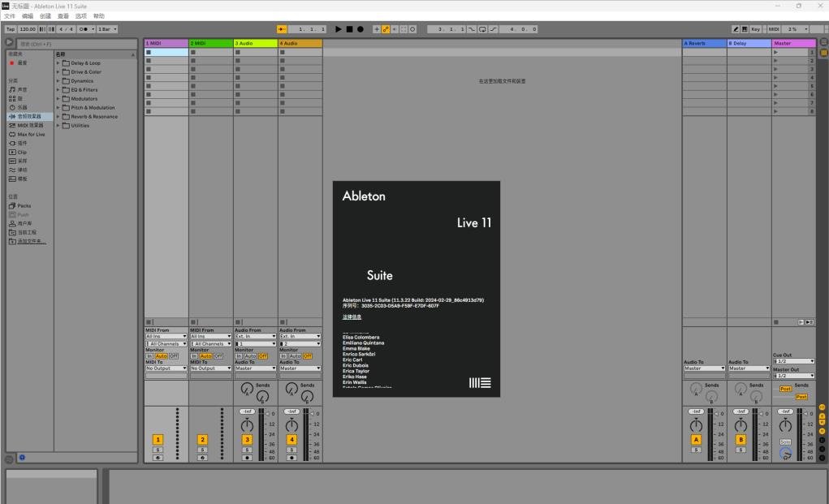Open the 文件 menu
Viewport: 829px width, 504px height.
click(10, 16)
